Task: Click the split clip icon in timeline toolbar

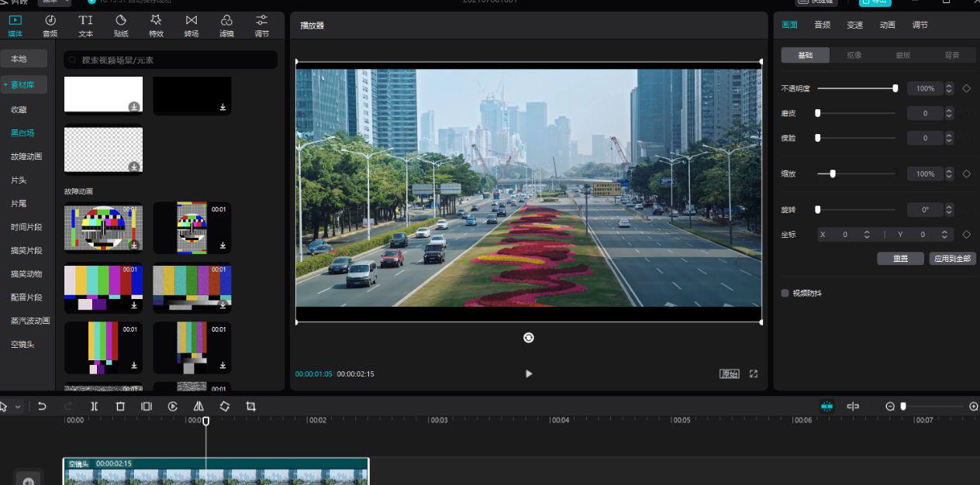Action: tap(94, 406)
